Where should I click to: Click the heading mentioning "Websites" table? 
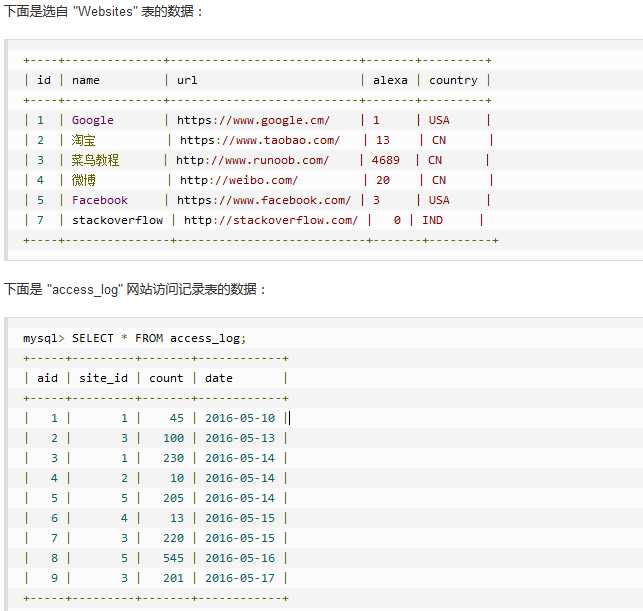103,11
